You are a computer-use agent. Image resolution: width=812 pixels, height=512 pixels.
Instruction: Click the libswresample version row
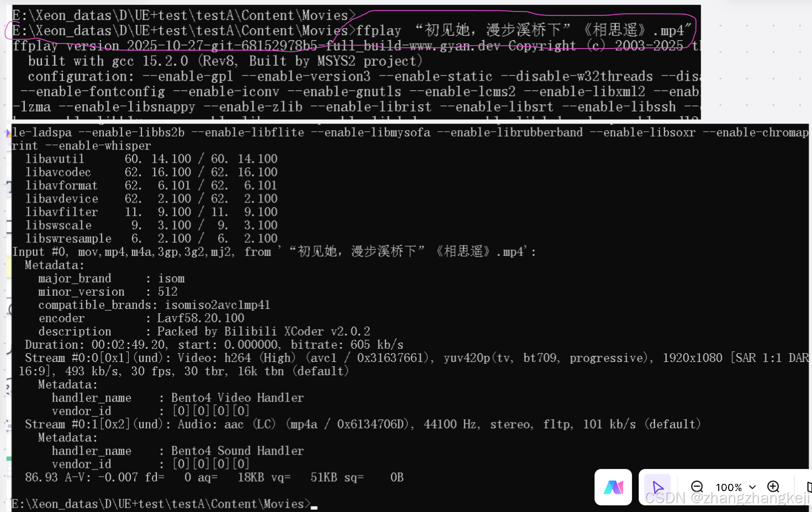pyautogui.click(x=152, y=238)
